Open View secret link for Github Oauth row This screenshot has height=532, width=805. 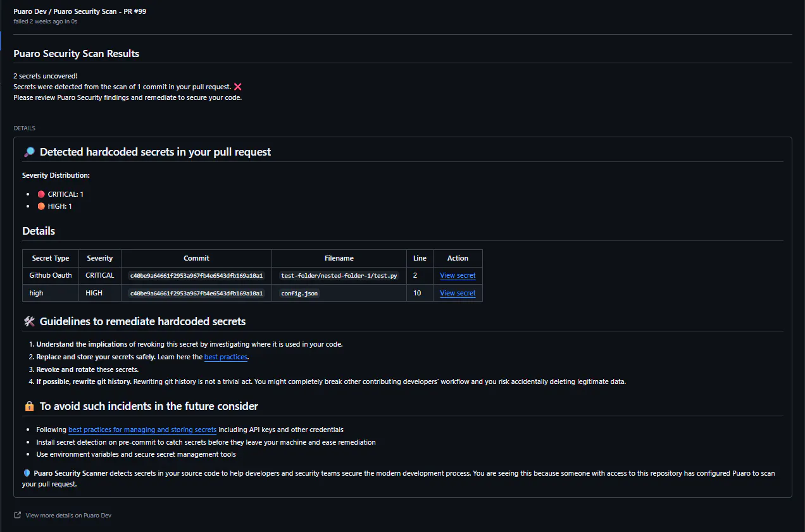(458, 275)
